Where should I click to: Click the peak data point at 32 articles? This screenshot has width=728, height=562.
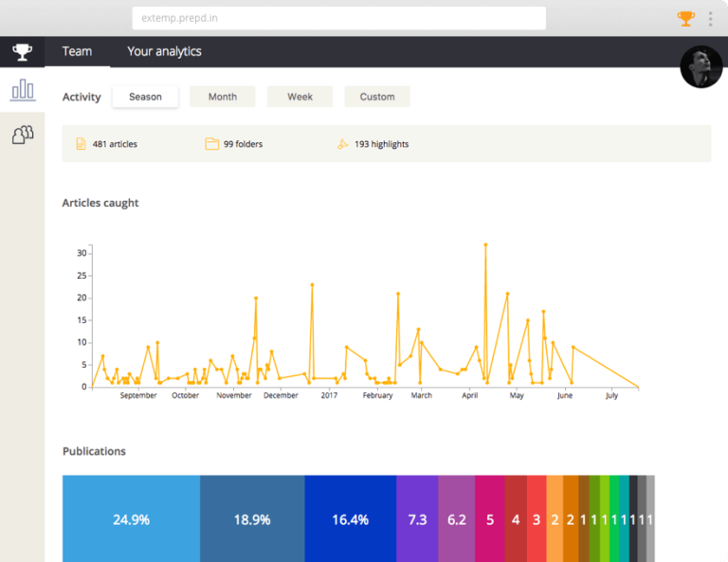coord(485,245)
